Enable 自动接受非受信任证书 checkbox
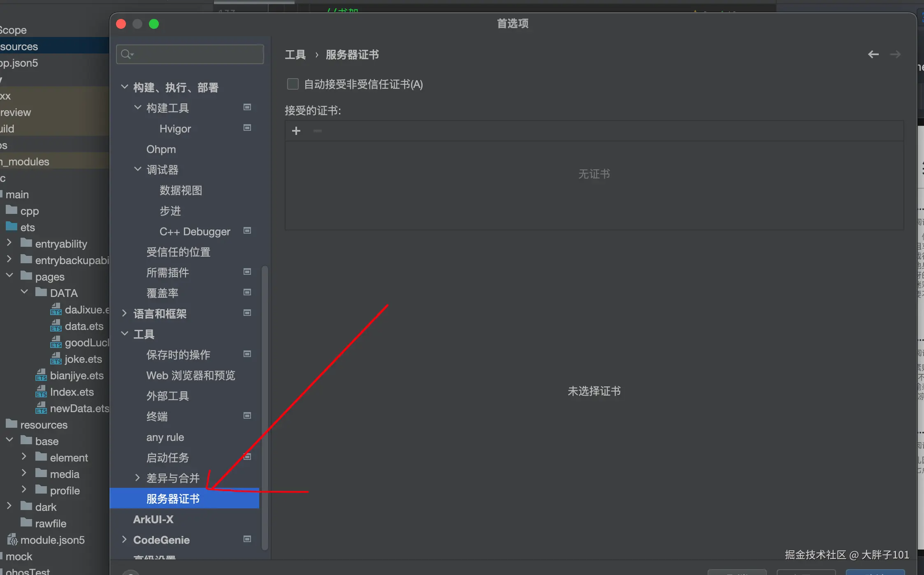Viewport: 924px width, 575px height. click(x=293, y=84)
